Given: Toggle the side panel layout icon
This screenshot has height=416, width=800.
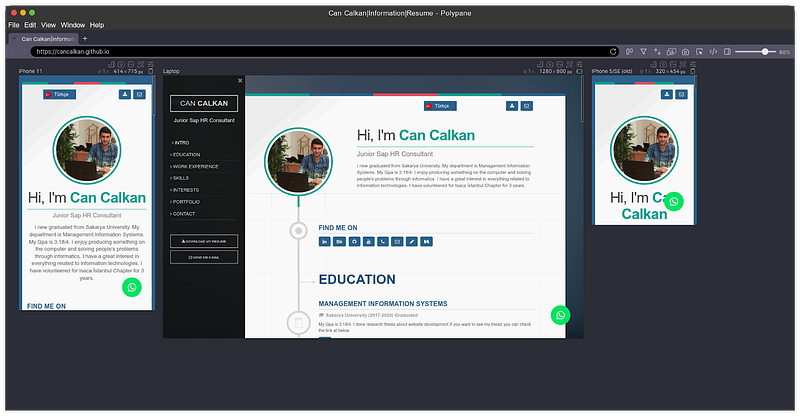Looking at the screenshot, I should tap(727, 52).
